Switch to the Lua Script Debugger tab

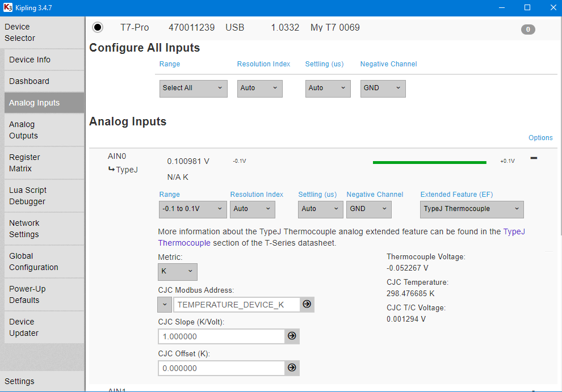[28, 196]
